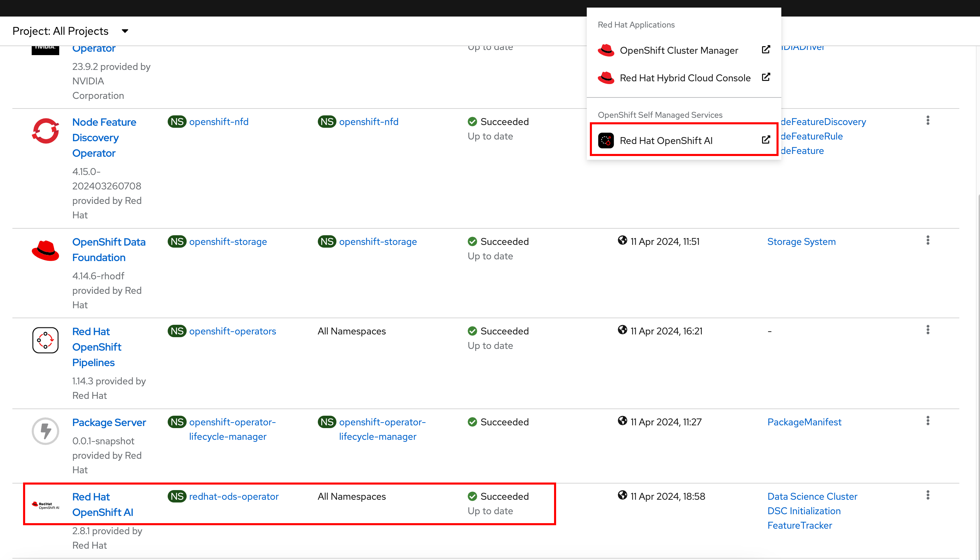Launch Red Hat OpenShift AI from menu

684,141
